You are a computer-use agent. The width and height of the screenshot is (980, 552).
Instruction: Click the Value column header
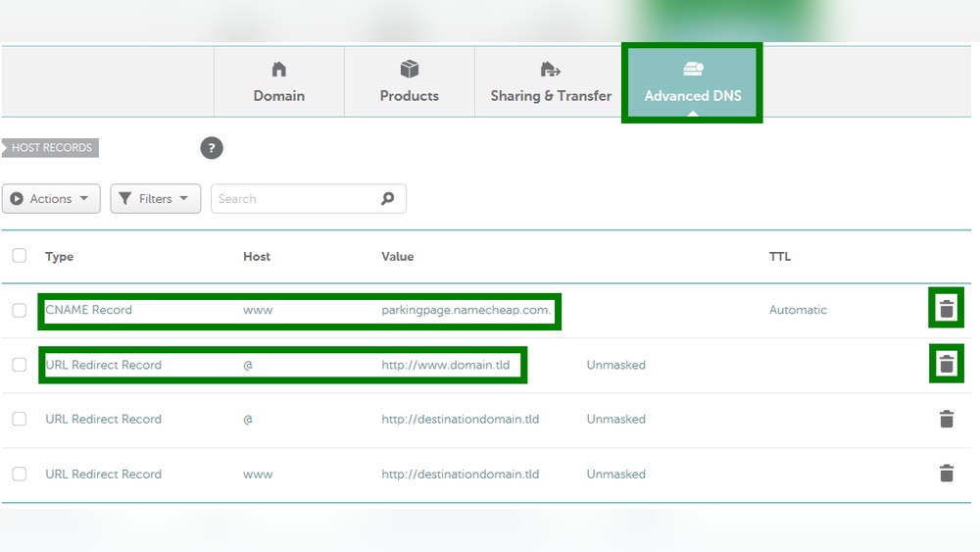point(398,256)
